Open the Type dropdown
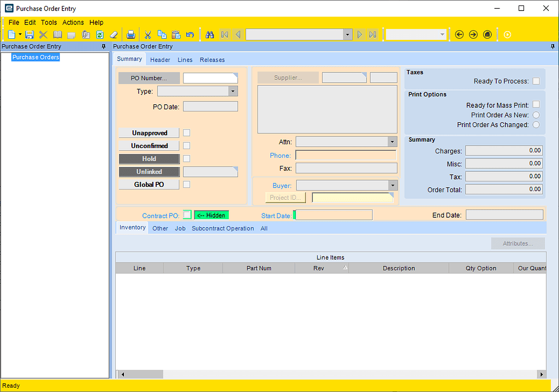This screenshot has width=559, height=392. coord(234,91)
